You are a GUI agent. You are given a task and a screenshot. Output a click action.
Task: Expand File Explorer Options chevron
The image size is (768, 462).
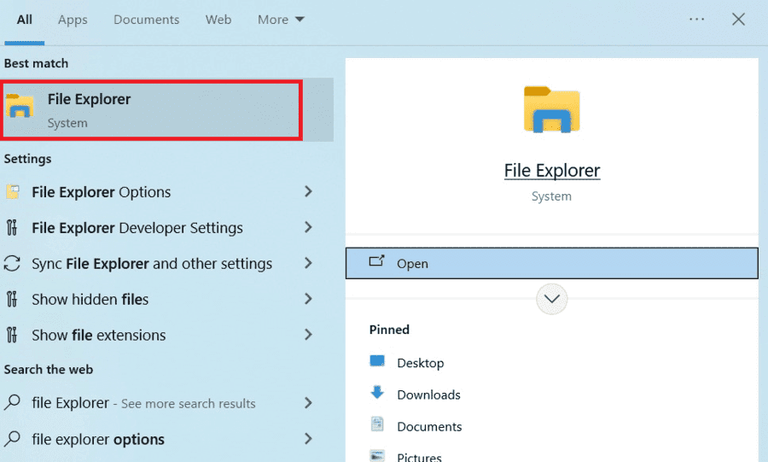(x=308, y=191)
